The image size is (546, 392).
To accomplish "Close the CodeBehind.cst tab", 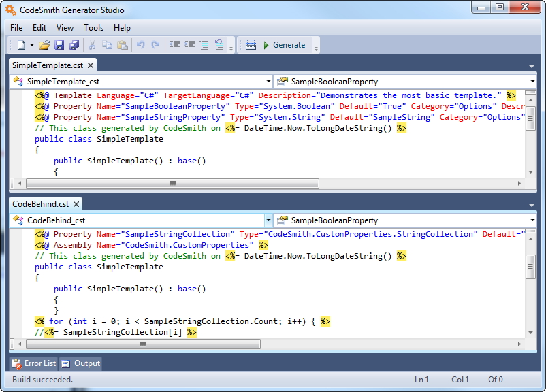I will tap(76, 204).
